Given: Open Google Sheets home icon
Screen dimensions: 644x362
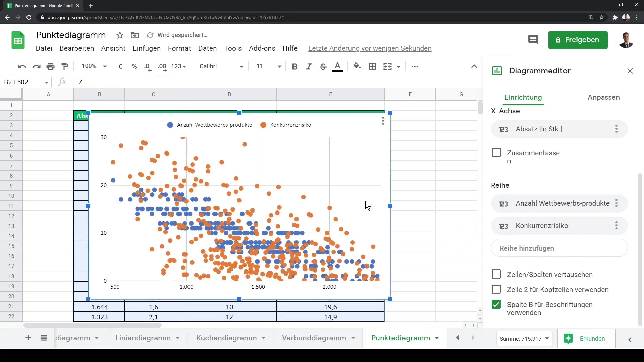Looking at the screenshot, I should pyautogui.click(x=18, y=40).
